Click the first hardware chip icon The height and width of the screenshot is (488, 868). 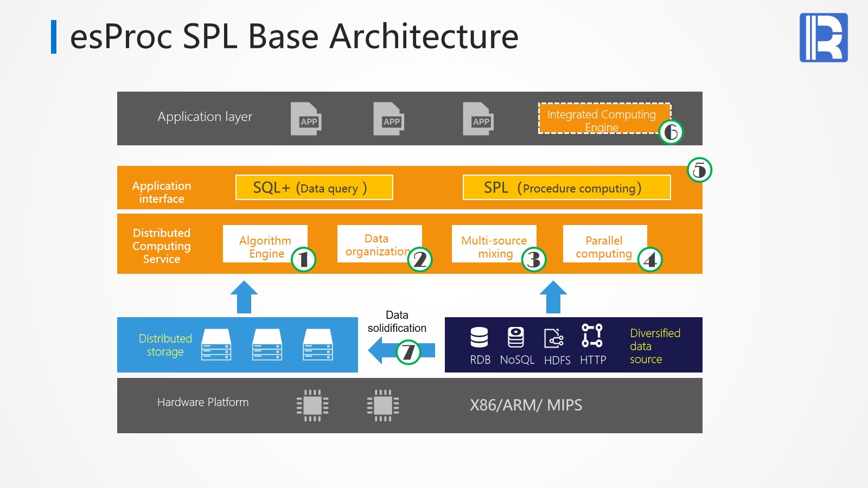[x=312, y=406]
